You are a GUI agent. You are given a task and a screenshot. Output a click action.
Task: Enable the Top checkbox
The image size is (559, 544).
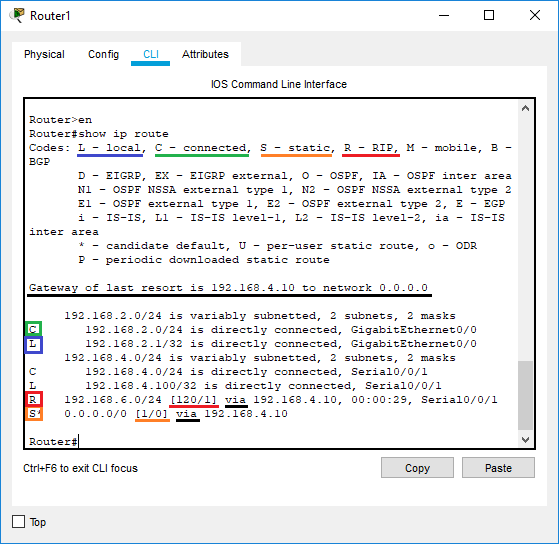coord(19,522)
